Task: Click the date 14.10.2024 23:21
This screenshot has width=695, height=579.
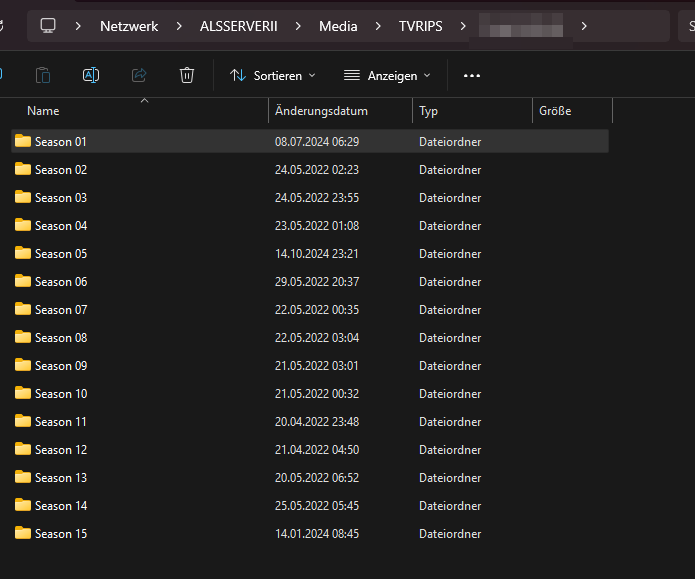Action: pyautogui.click(x=316, y=254)
